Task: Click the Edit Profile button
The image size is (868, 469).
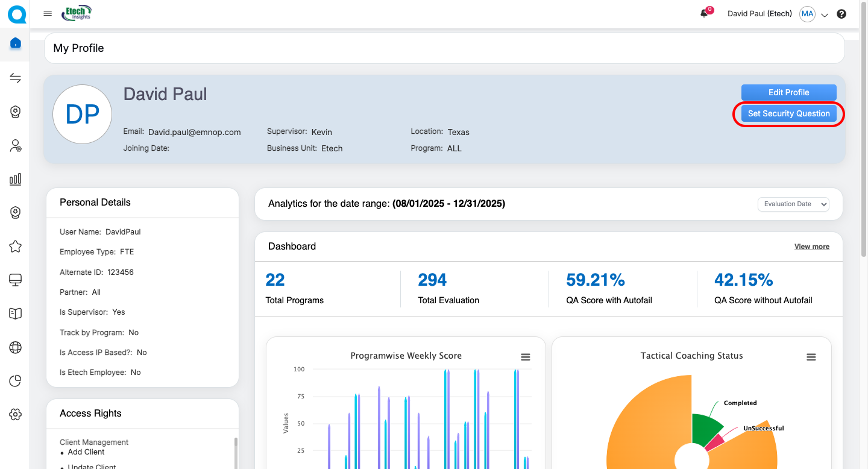Action: (788, 92)
